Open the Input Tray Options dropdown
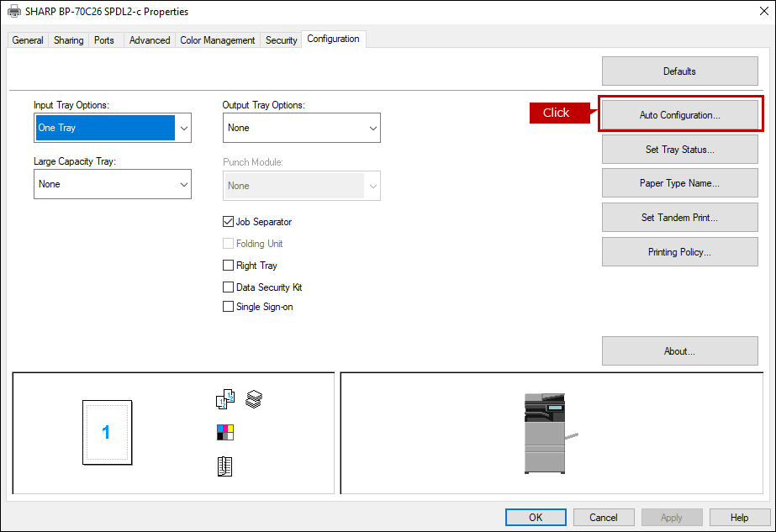776x532 pixels. [x=113, y=128]
